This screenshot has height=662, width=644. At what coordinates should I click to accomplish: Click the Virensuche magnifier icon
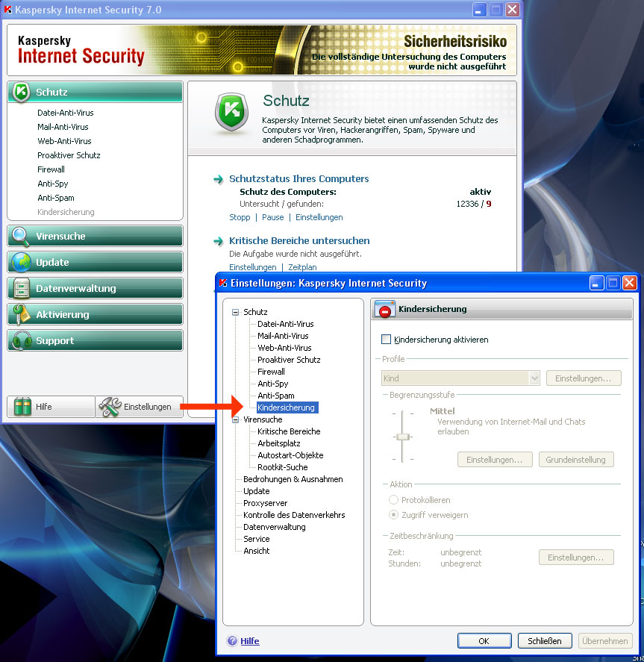pos(21,236)
